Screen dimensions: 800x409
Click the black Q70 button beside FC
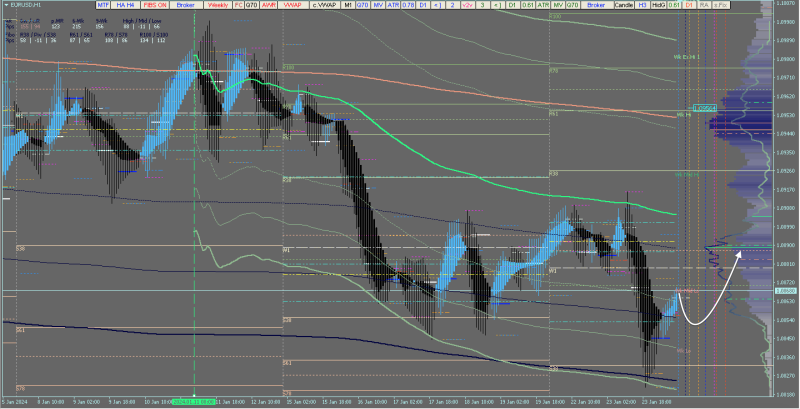point(252,5)
